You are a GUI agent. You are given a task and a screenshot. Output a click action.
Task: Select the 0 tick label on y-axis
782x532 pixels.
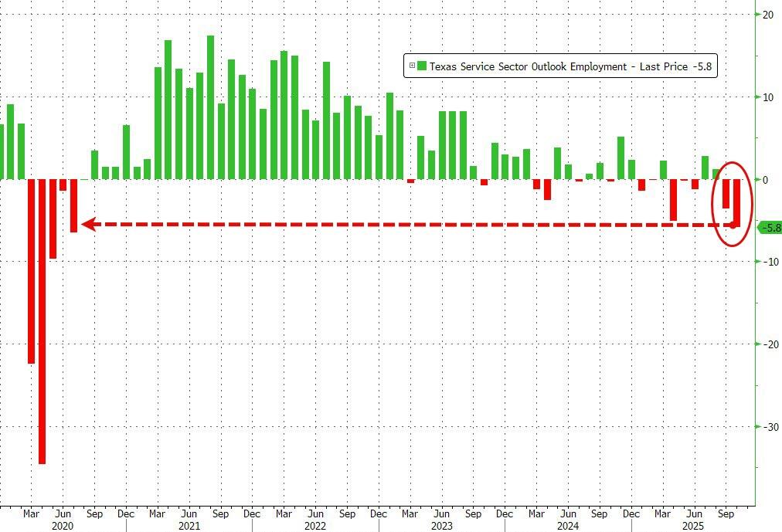point(765,180)
